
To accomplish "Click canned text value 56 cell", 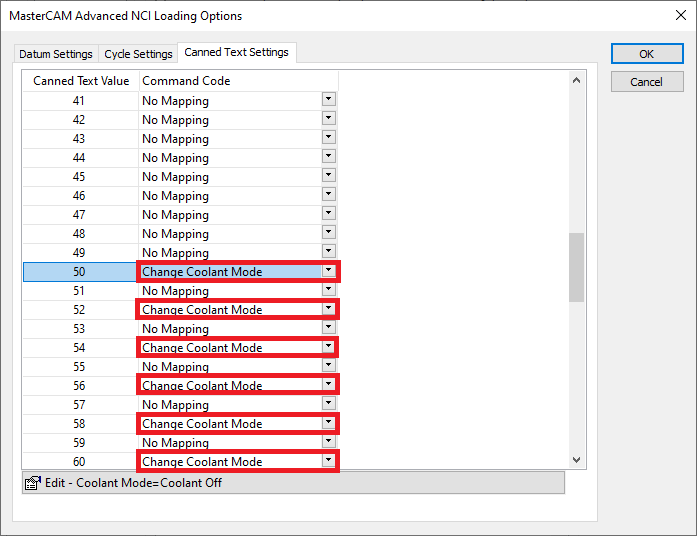I will coord(80,386).
